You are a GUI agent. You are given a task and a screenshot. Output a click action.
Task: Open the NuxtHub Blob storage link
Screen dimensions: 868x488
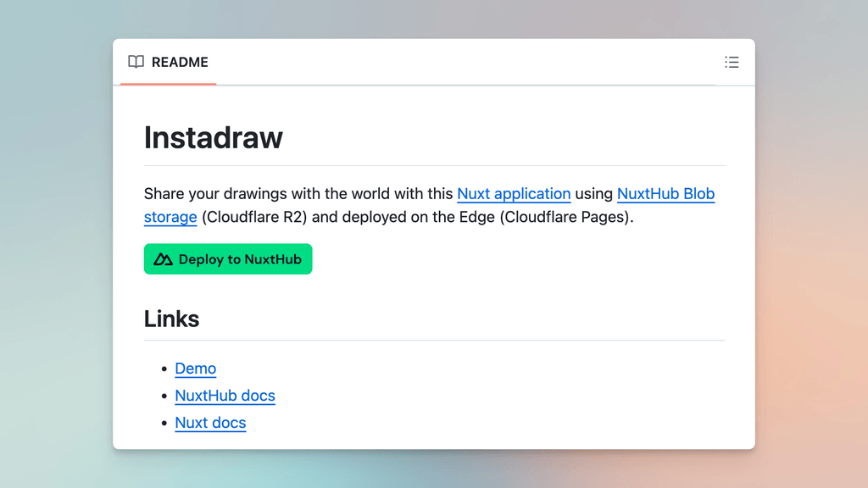coord(666,194)
